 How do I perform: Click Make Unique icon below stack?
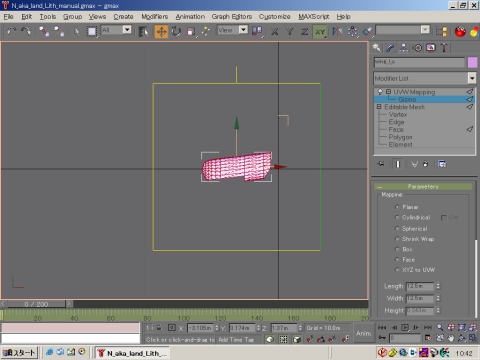[414, 164]
